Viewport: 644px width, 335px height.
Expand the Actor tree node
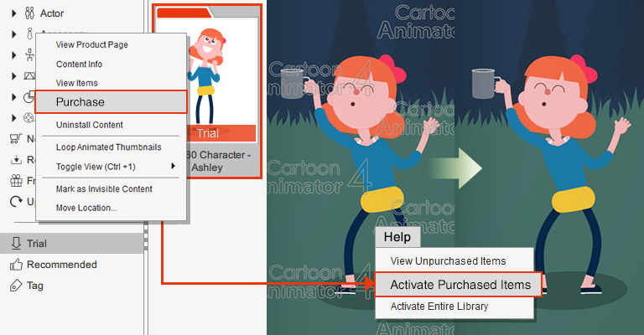click(13, 13)
